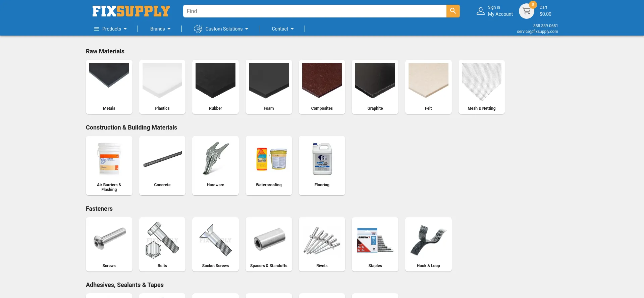Click the Sign in link

[x=494, y=7]
